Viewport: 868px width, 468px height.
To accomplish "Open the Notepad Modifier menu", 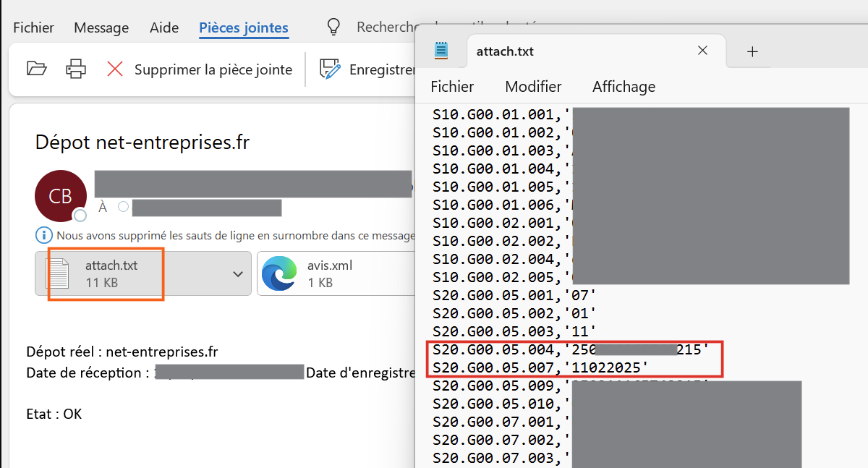I will [533, 87].
